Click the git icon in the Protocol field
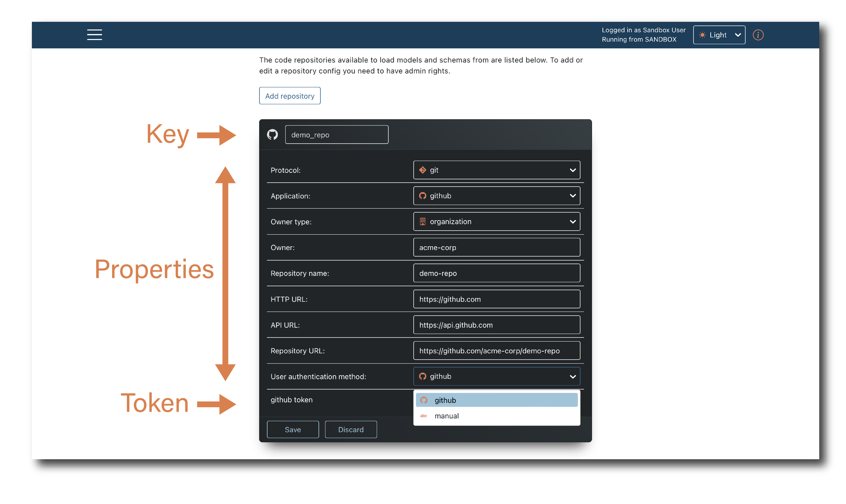 point(423,170)
